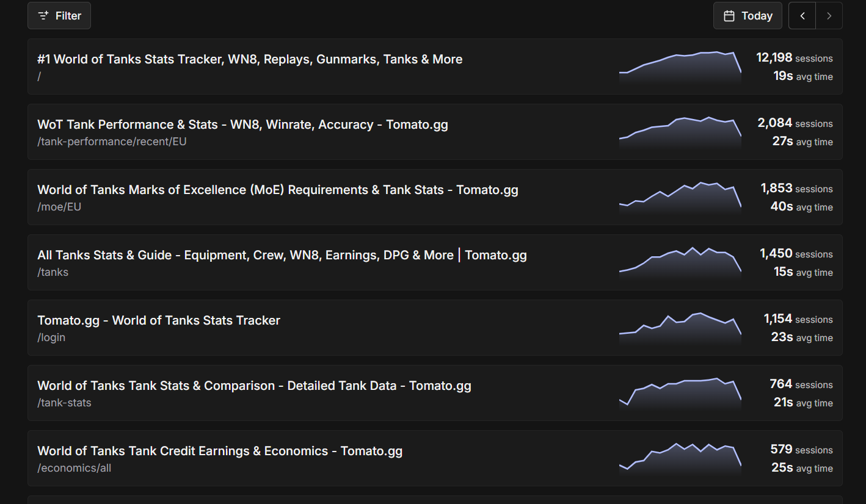Click the /economics/all path text

click(x=75, y=468)
